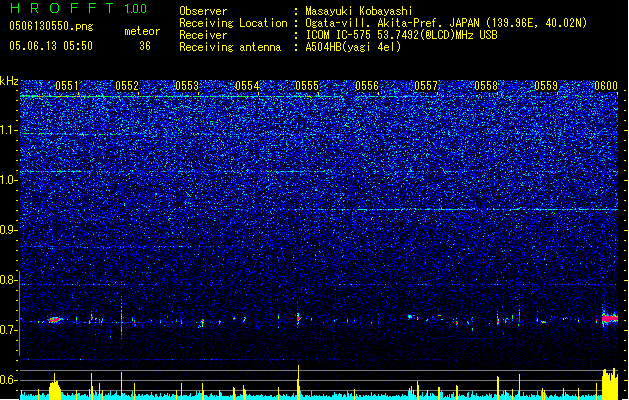The width and height of the screenshot is (629, 400).
Task: Click the meteor count 36
Action: [145, 46]
